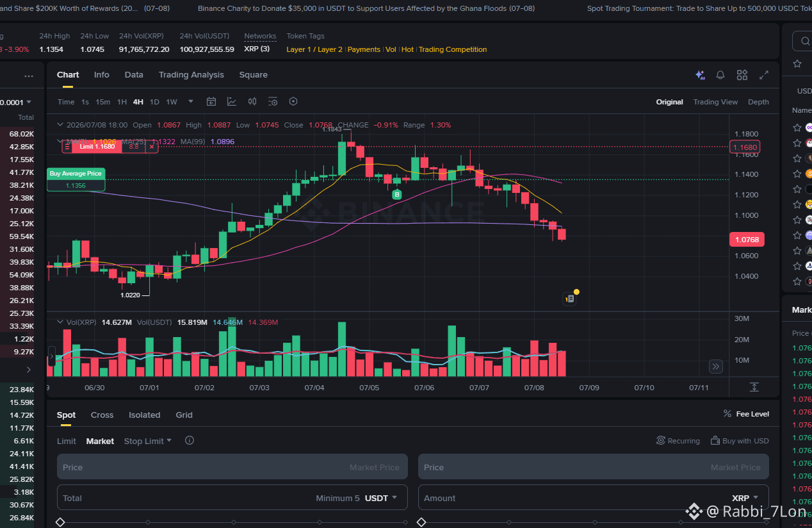Click the auto-scale icon below price axis
The height and width of the screenshot is (528, 812).
click(x=754, y=387)
